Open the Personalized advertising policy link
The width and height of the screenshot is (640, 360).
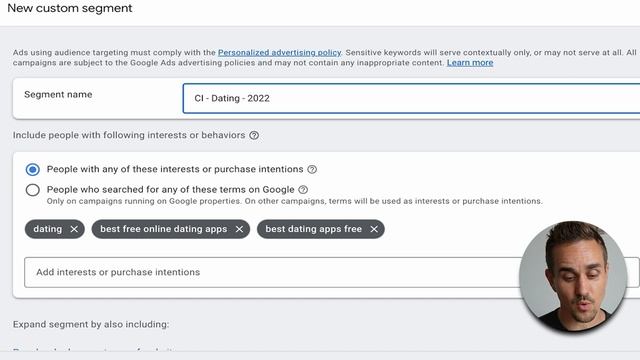(x=279, y=53)
